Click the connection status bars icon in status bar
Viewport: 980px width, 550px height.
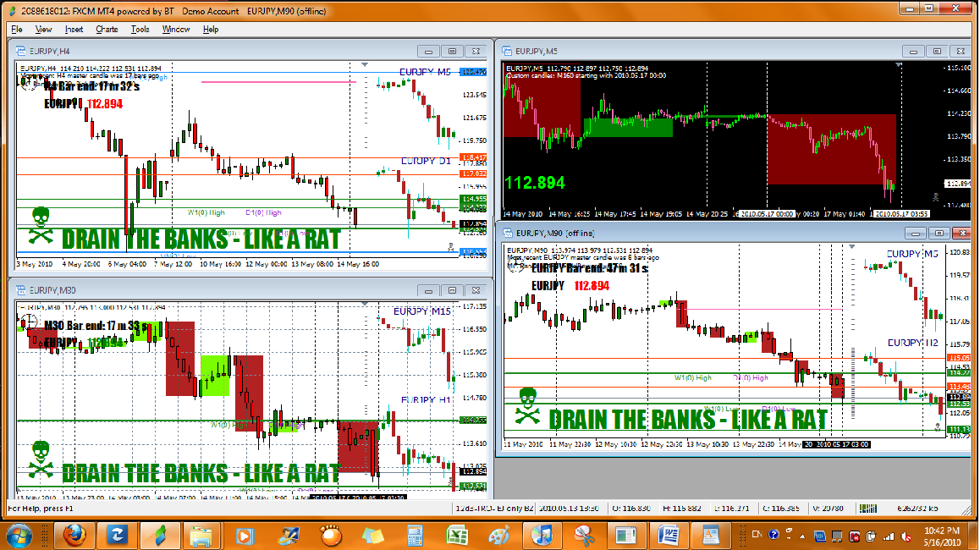pyautogui.click(x=868, y=509)
